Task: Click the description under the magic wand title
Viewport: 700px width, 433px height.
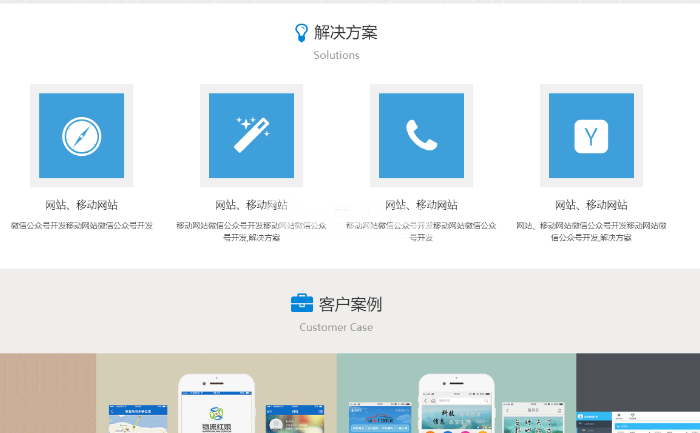Action: 251,231
